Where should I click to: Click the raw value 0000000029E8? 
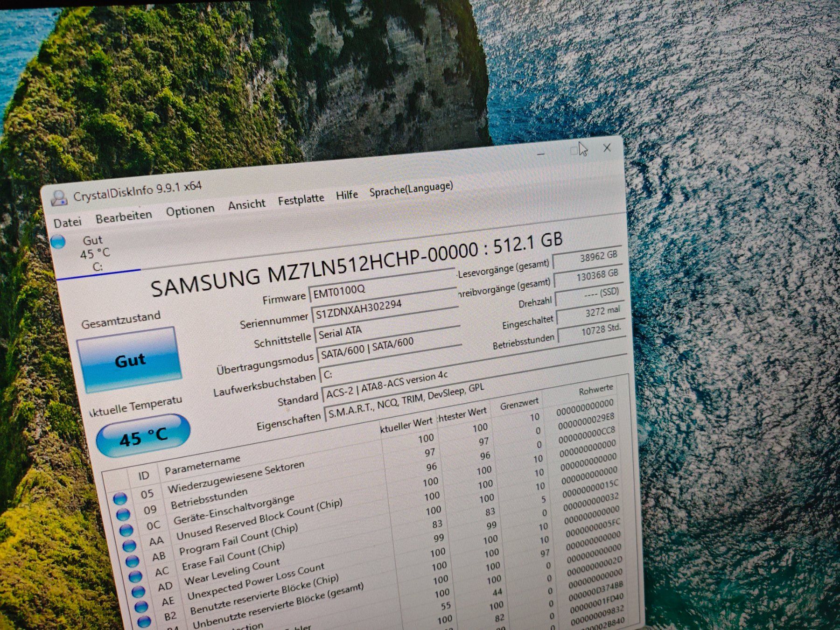pos(587,421)
